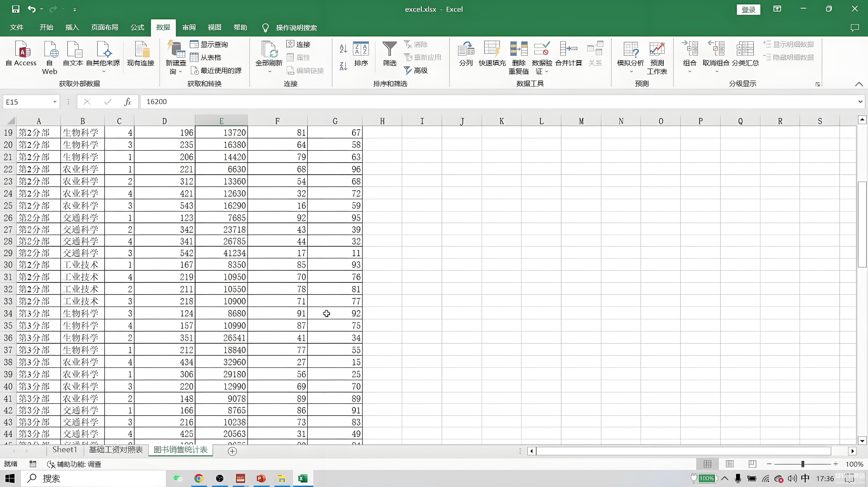Click the macro record status bar icon
868x487 pixels.
click(x=33, y=464)
